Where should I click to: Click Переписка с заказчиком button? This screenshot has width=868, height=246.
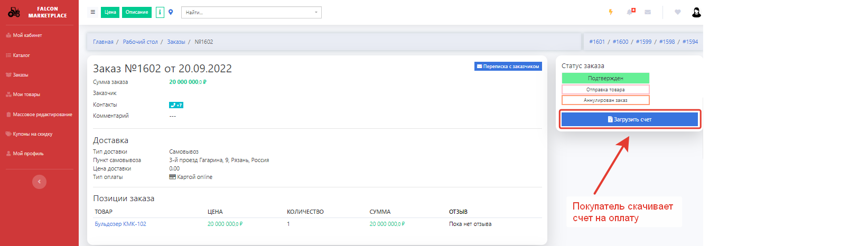pos(508,67)
